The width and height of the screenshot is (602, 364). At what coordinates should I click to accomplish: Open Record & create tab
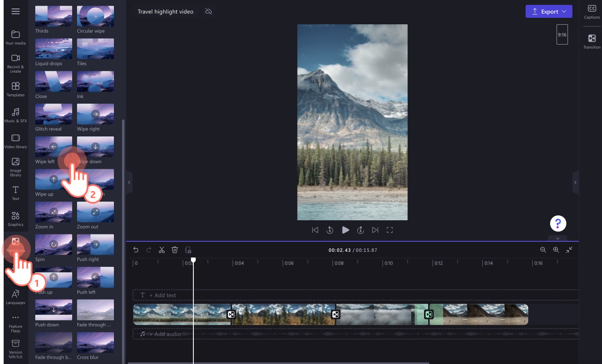click(x=15, y=64)
